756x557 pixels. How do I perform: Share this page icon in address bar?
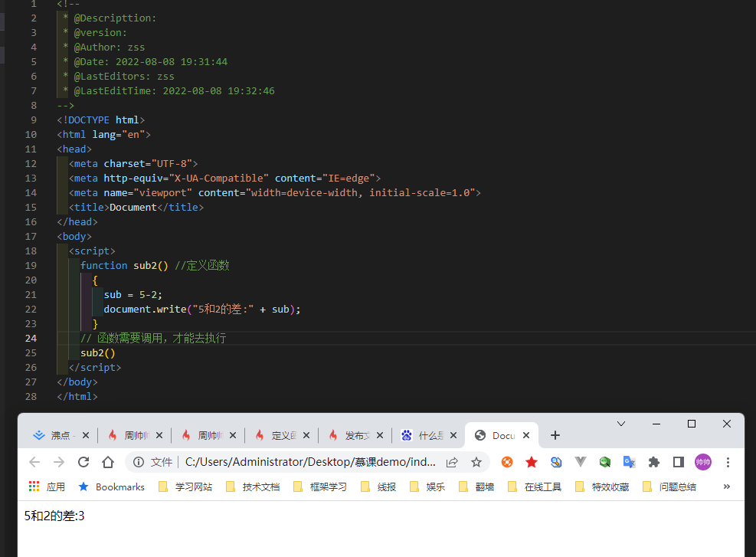[452, 462]
